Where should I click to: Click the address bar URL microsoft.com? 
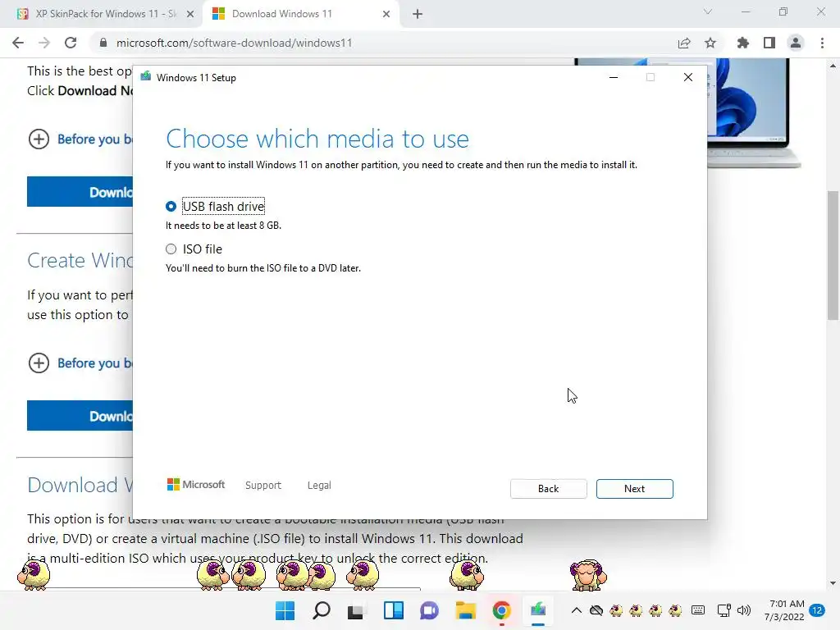click(234, 43)
